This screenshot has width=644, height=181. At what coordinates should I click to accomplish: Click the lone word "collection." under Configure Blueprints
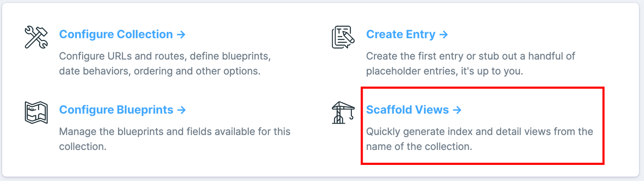pyautogui.click(x=83, y=147)
